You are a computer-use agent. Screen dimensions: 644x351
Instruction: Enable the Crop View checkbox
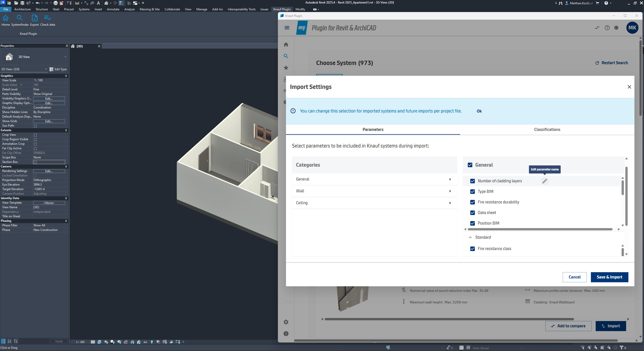35,135
